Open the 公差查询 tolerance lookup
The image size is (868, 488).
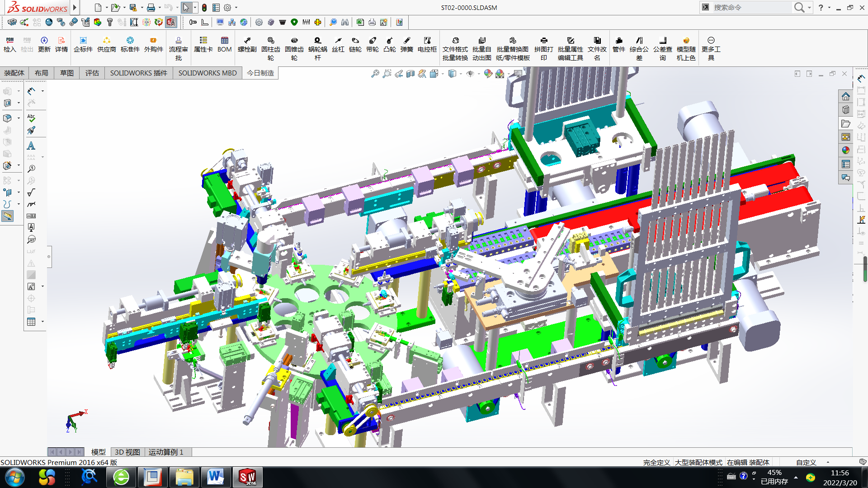pyautogui.click(x=663, y=48)
